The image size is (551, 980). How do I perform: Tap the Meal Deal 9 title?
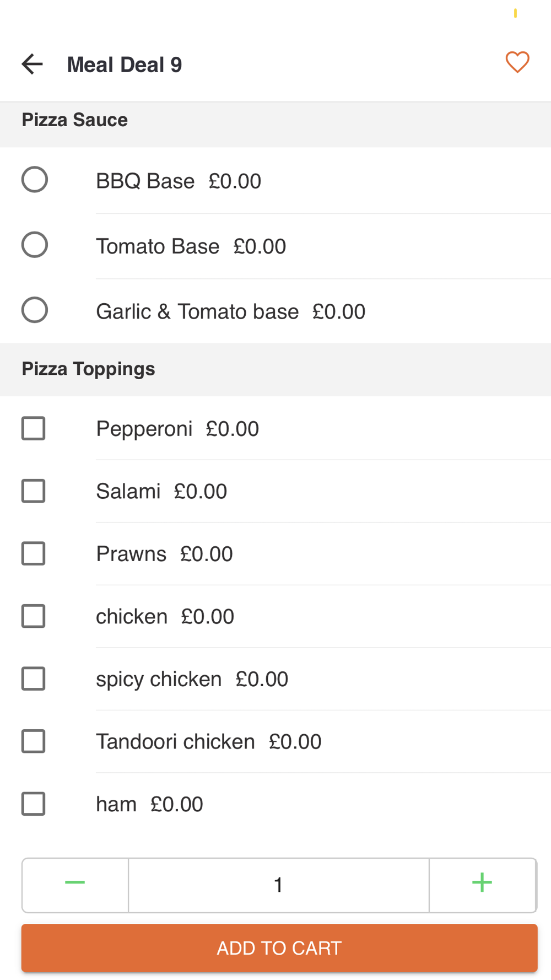[125, 65]
